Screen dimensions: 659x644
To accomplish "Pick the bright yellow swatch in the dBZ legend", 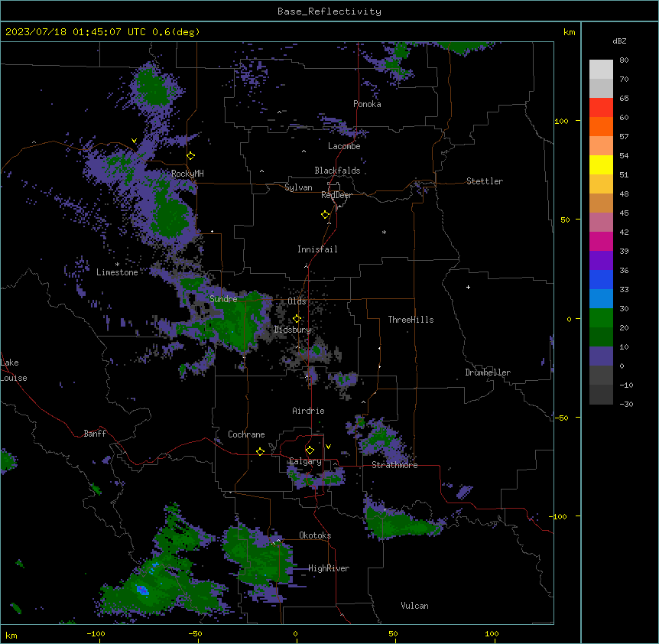I will click(601, 164).
